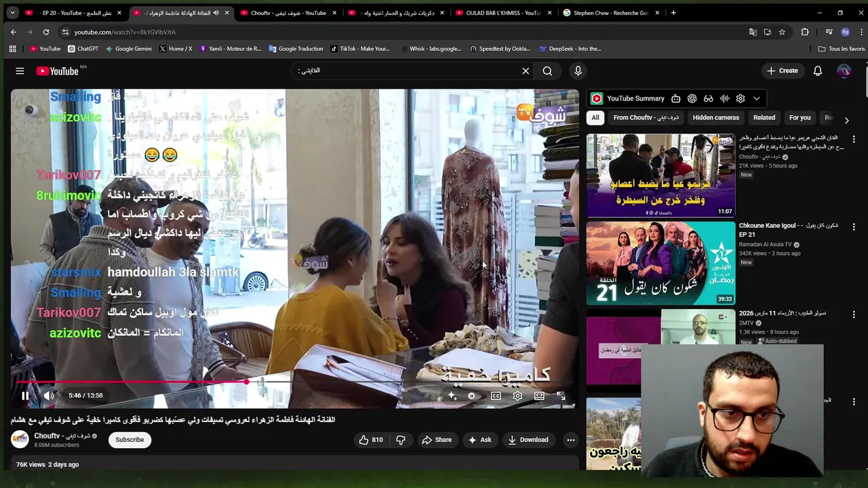Show more filter chips with right arrow
The width and height of the screenshot is (868, 488).
click(846, 120)
